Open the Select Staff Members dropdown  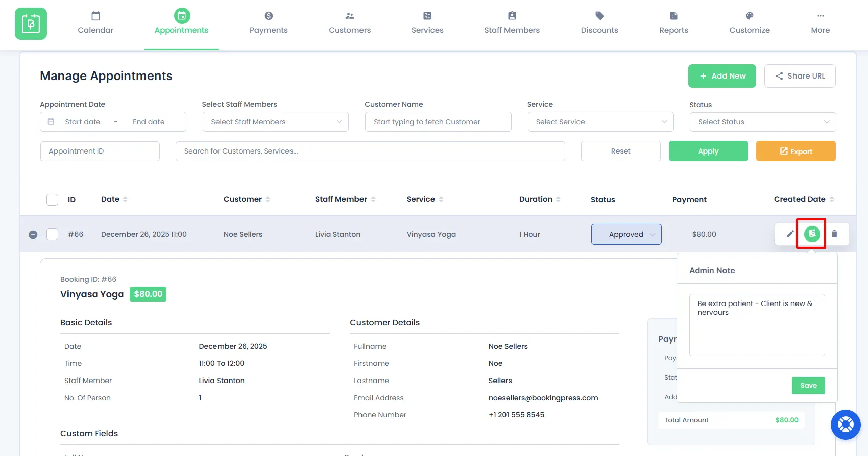275,122
